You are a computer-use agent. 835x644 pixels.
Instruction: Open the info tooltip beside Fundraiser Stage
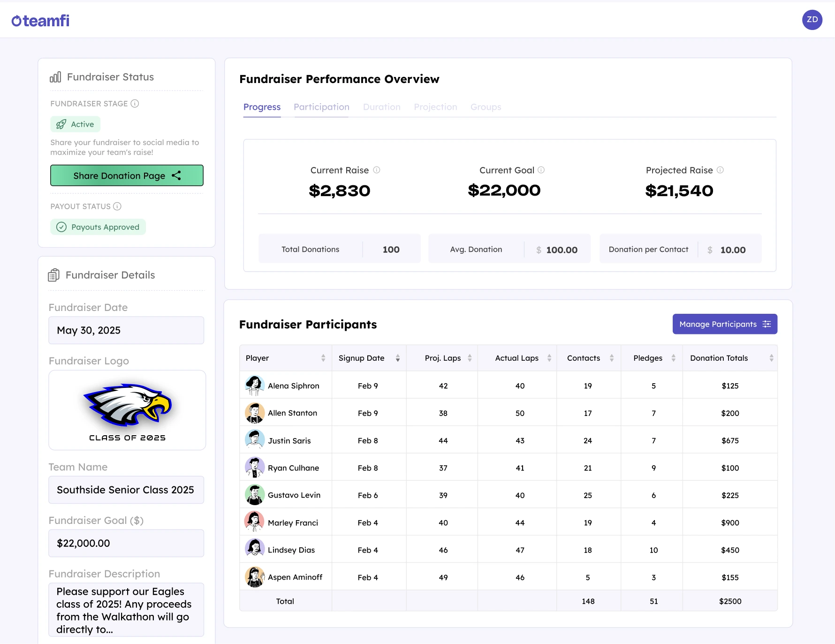click(x=136, y=104)
